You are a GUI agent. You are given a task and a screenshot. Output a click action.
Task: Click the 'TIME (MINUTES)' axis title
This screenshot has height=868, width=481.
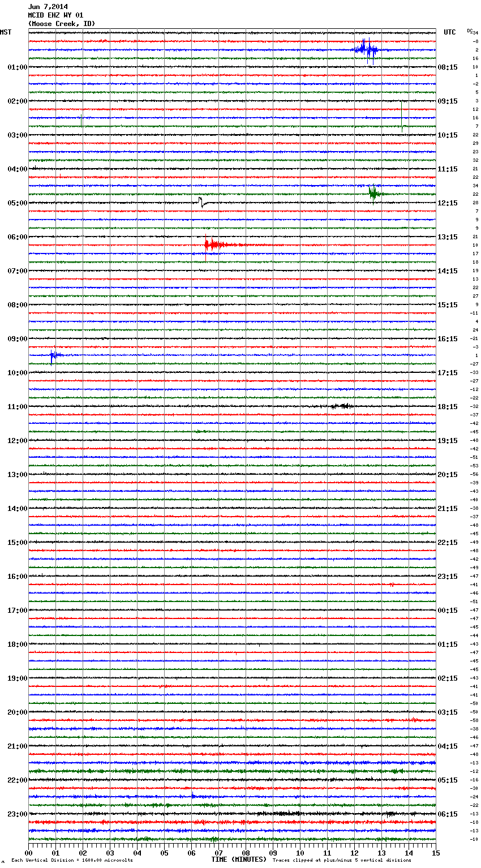[x=239, y=860]
